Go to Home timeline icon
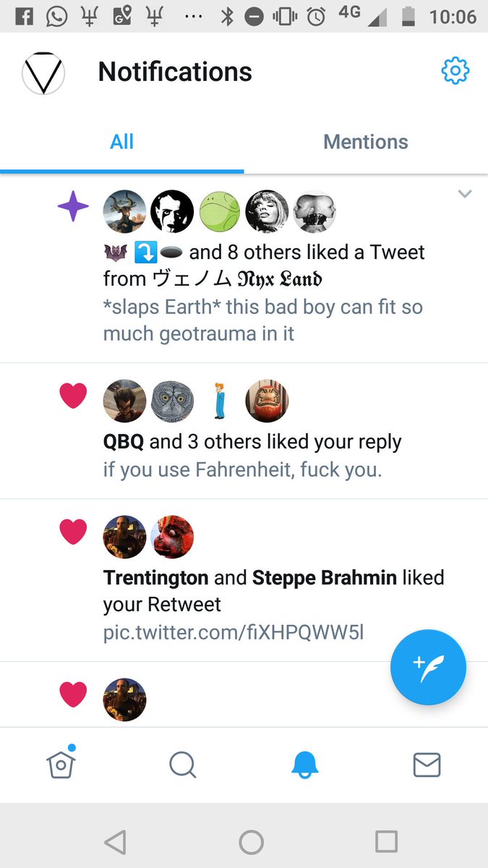 click(61, 763)
